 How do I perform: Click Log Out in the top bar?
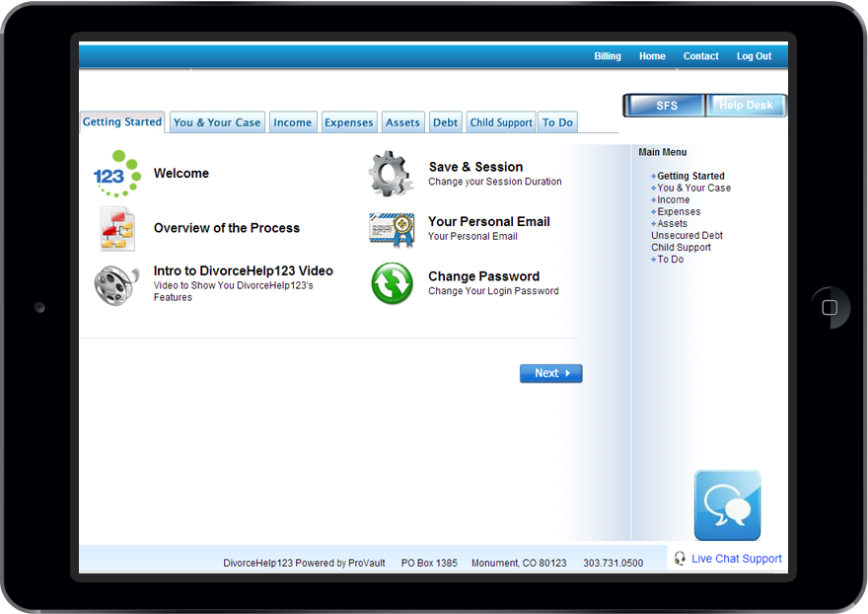754,56
